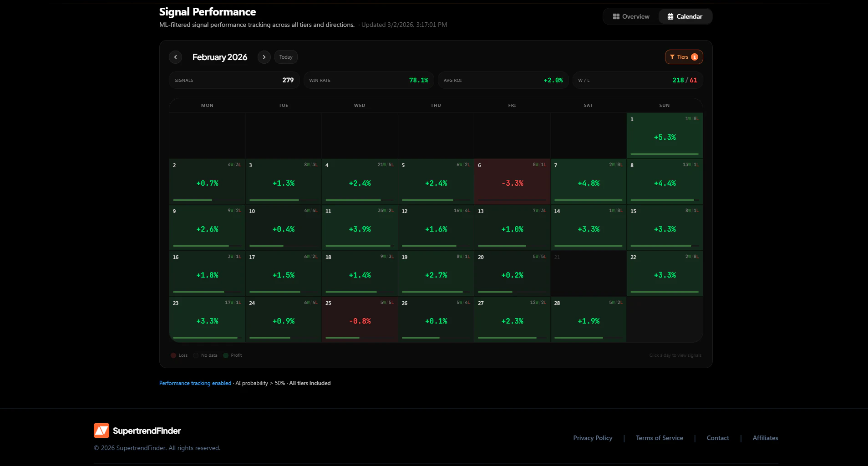This screenshot has height=466, width=868.
Task: Open February 25 loss day -0.8%
Action: coord(360,319)
